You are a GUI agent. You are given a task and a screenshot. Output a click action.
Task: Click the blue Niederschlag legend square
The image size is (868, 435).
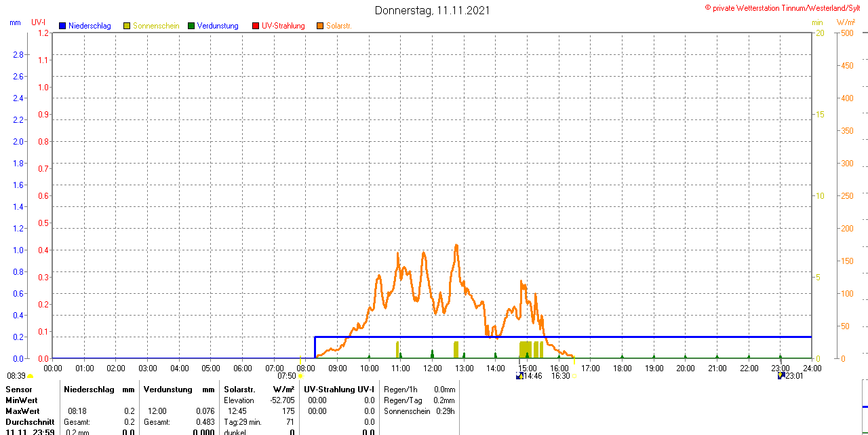point(62,26)
